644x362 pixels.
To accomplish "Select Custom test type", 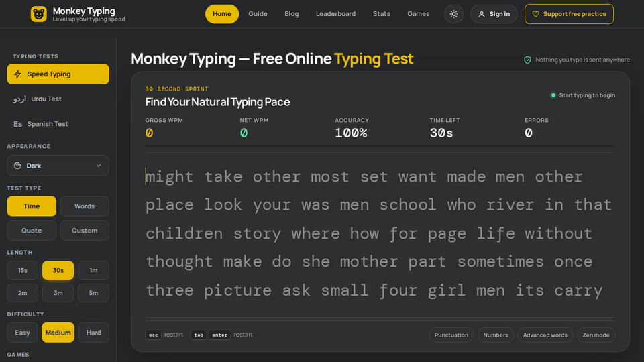I will tap(85, 230).
